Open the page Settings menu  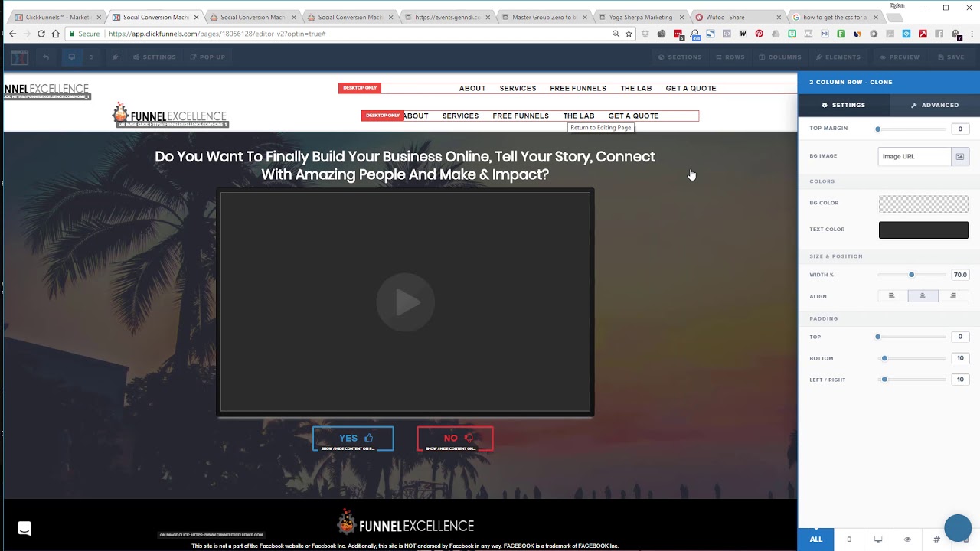[154, 57]
